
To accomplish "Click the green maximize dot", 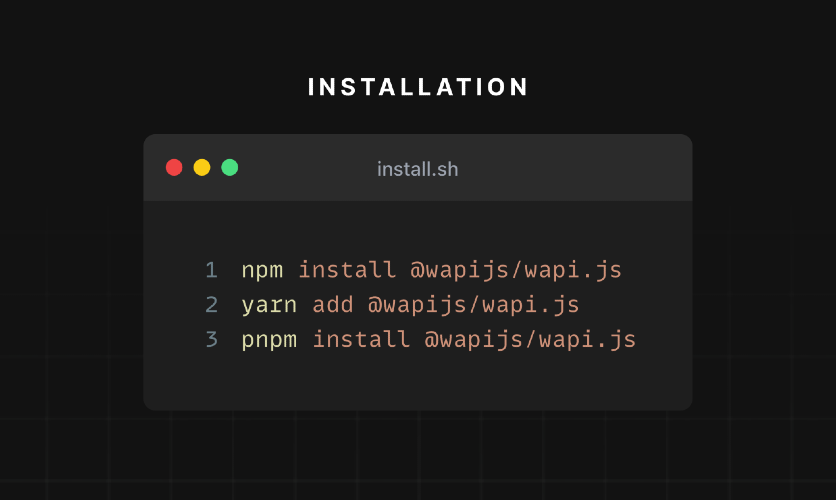I will (230, 167).
